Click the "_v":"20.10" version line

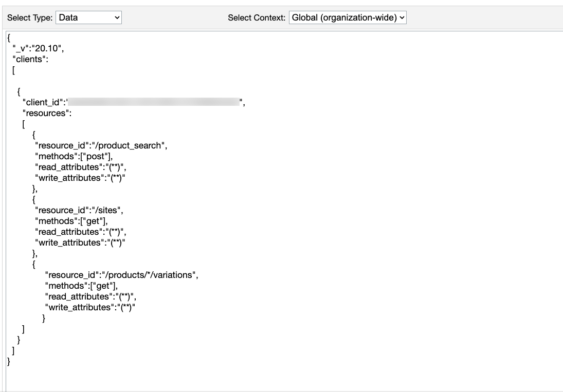(38, 49)
